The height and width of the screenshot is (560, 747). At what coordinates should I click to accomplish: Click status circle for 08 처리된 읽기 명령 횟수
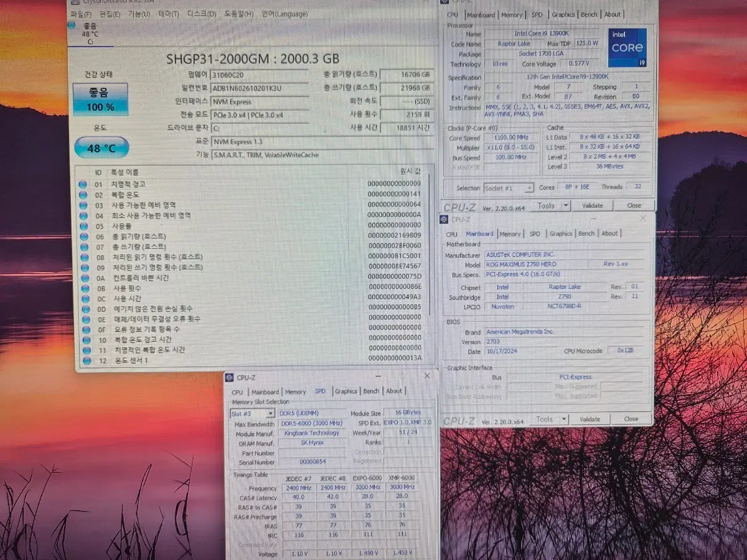pyautogui.click(x=83, y=257)
